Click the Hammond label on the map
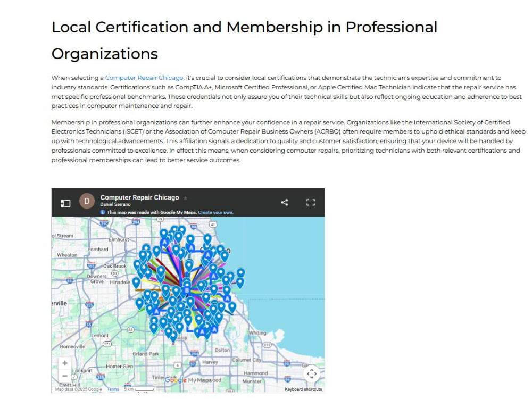This screenshot has width=532, height=399. pyautogui.click(x=255, y=373)
